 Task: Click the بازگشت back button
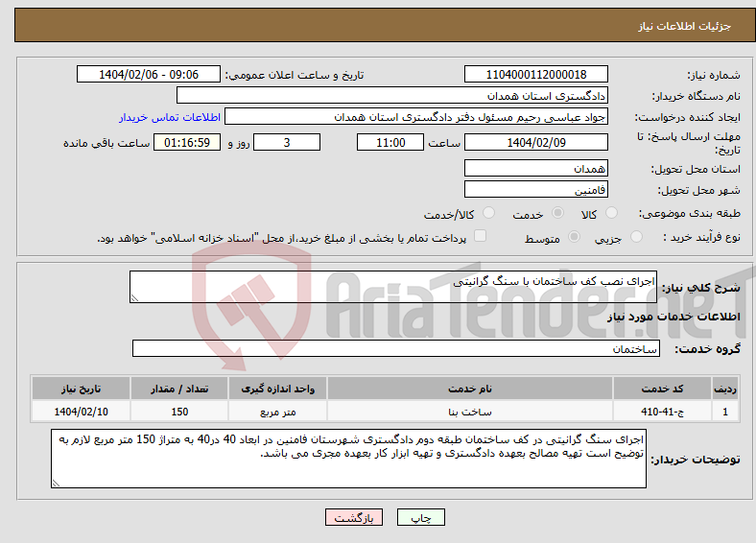[x=354, y=517]
